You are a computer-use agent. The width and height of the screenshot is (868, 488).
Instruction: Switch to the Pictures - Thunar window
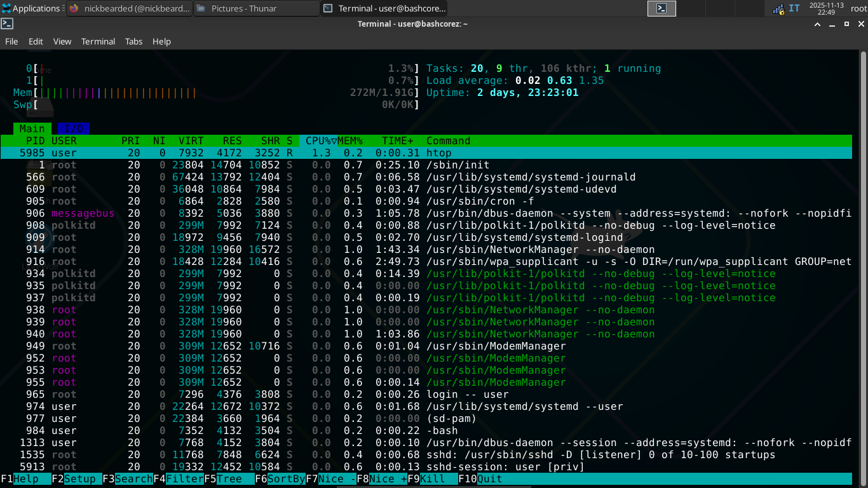256,8
